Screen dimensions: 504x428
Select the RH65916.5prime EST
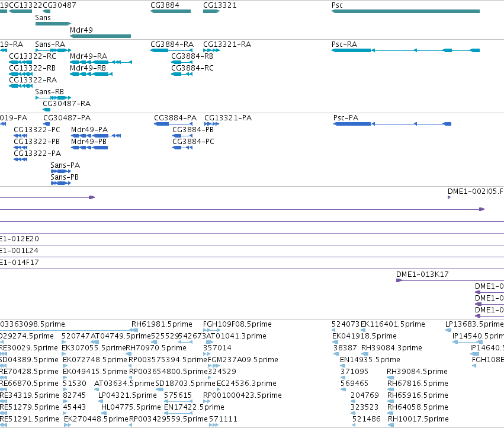tap(390, 401)
